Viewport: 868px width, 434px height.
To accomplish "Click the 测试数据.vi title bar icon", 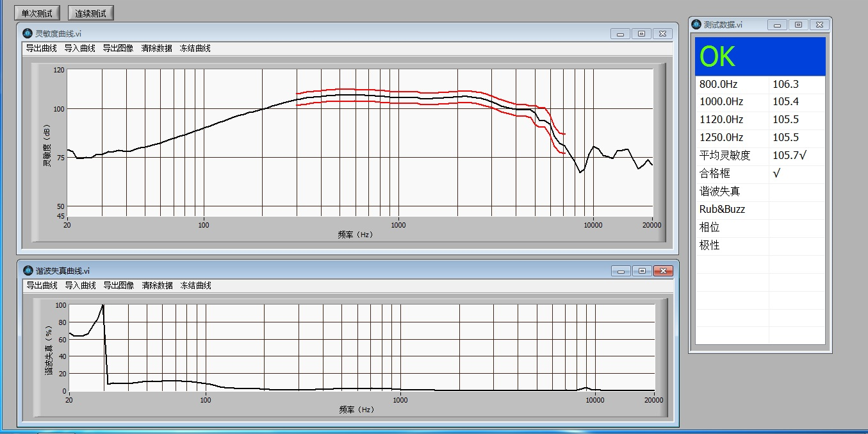I will pos(696,24).
